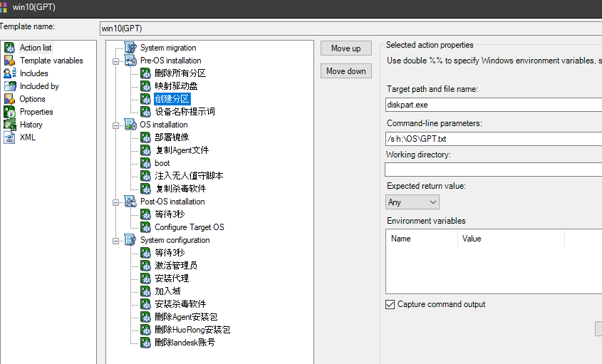The width and height of the screenshot is (602, 364).
Task: Click the Template name input field
Action: tap(351, 28)
